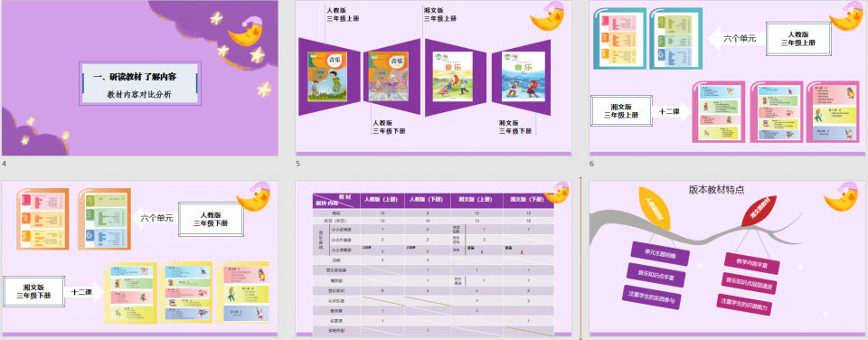Select slide 4 thumbnail titled 研读教材 了解内容
Image resolution: width=868 pixels, height=340 pixels.
pyautogui.click(x=140, y=78)
